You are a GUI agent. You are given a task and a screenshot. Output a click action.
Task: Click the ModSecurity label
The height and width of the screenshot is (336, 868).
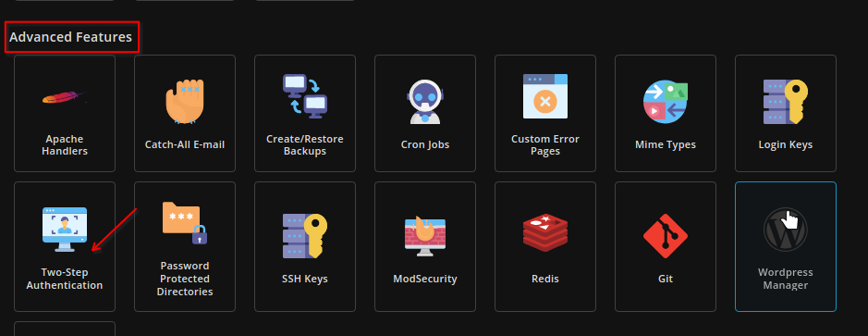coord(425,279)
